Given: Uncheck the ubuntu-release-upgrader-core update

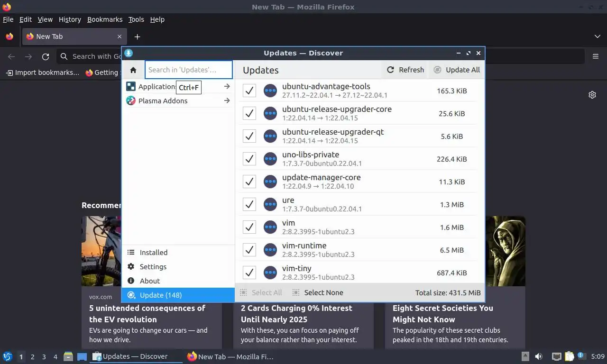Looking at the screenshot, I should [x=249, y=113].
